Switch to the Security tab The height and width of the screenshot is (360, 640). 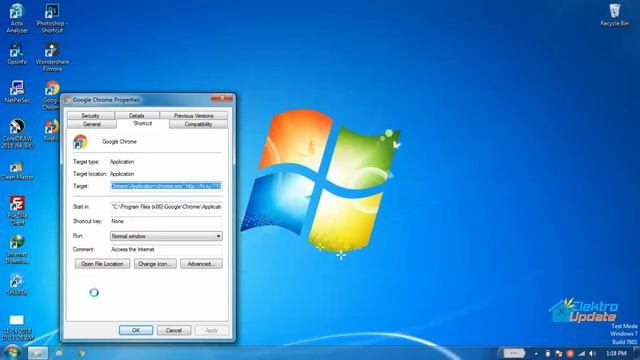tap(91, 116)
